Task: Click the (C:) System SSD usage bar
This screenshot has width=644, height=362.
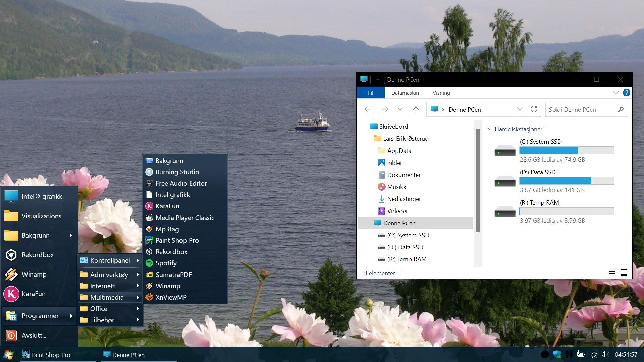Action: [x=567, y=150]
